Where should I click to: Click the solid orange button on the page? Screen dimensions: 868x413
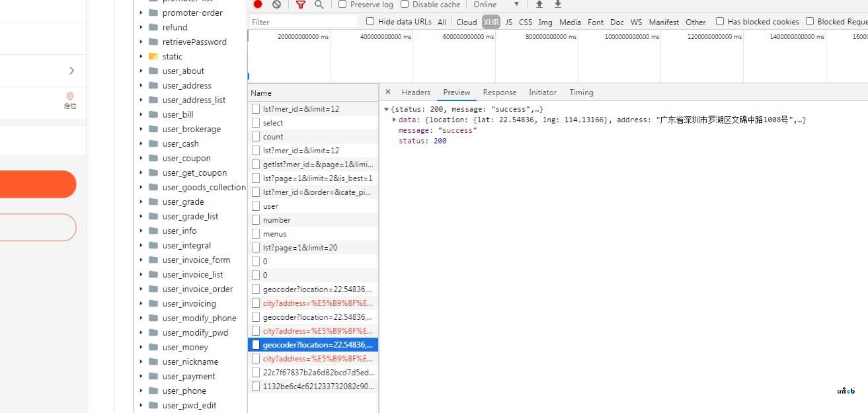[38, 184]
